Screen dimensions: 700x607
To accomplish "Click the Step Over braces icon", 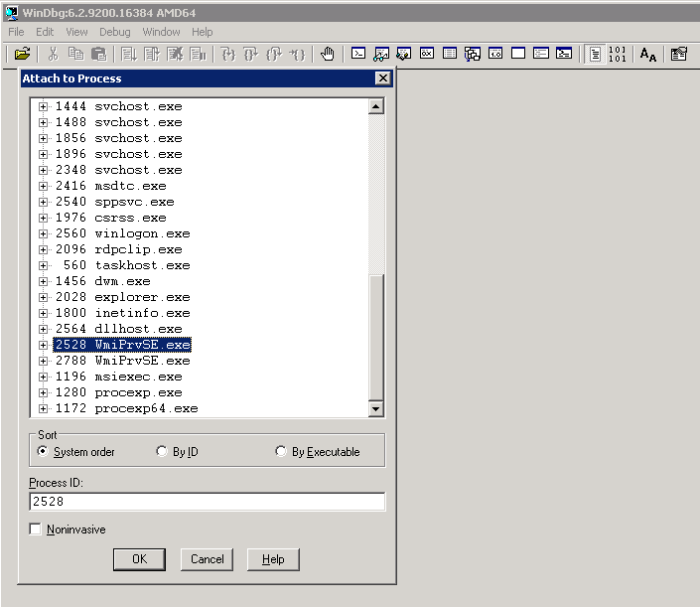I will pos(251,54).
